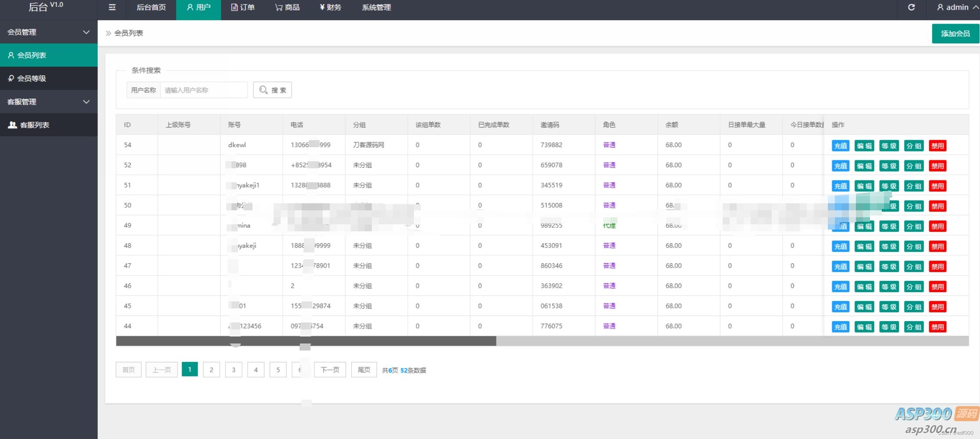Screen dimensions: 980x439
Task: Click the magnifier search button
Action: point(272,90)
